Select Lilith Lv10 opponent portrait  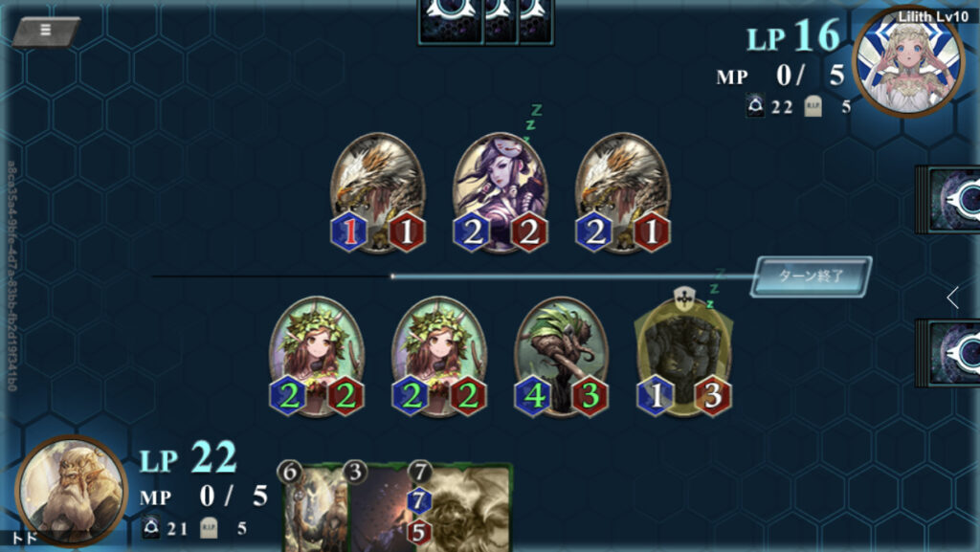pyautogui.click(x=908, y=61)
